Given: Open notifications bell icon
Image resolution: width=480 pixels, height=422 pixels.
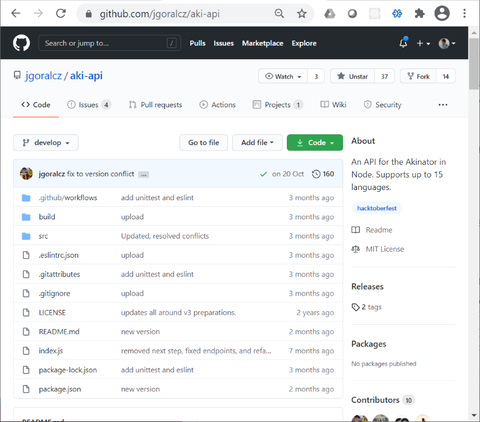Looking at the screenshot, I should 403,43.
